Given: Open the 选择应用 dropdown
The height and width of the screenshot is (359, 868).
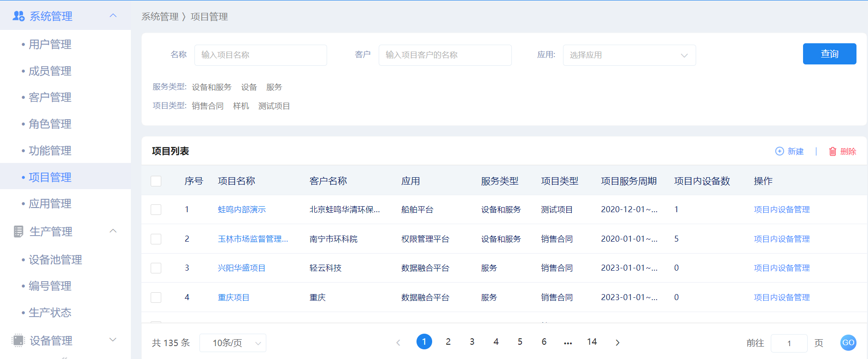Looking at the screenshot, I should click(x=629, y=55).
